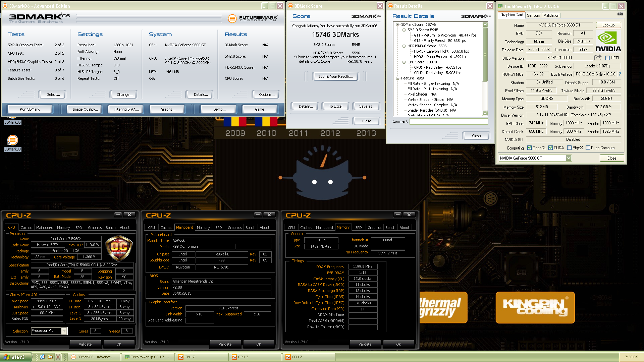Click the 3DMark Score window title icon
This screenshot has width=644, height=362.
(290, 6)
